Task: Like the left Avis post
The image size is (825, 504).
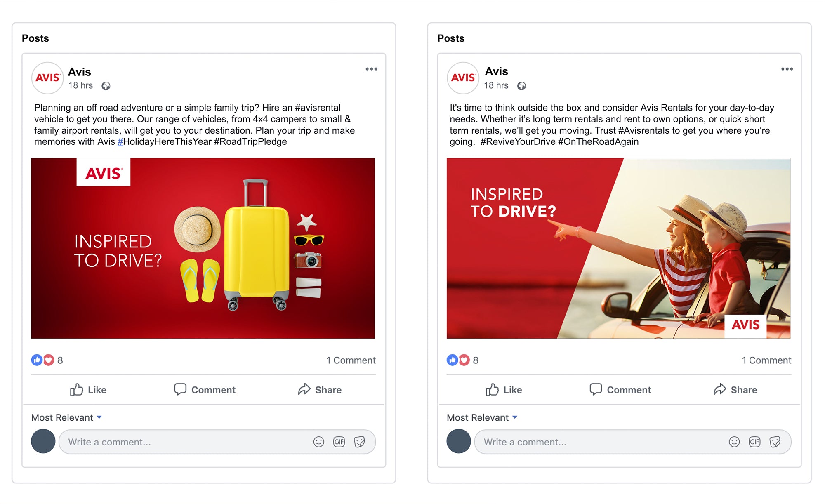Action: [88, 390]
